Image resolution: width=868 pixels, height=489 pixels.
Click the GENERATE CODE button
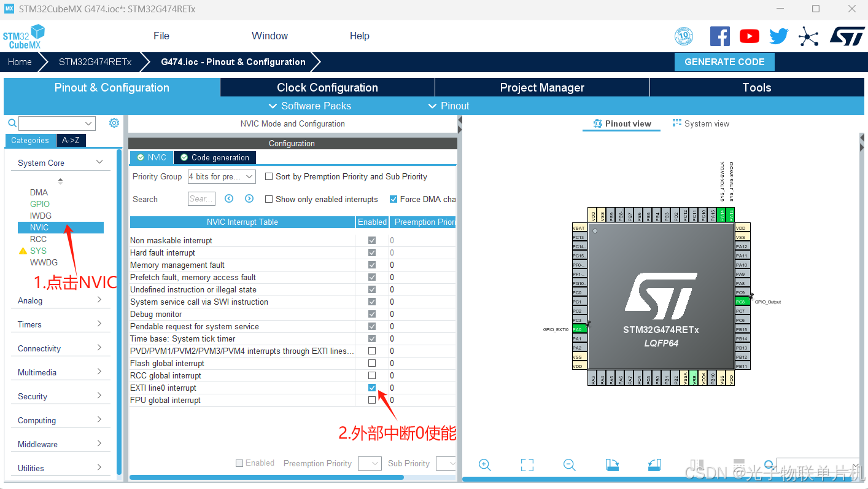[x=724, y=62]
